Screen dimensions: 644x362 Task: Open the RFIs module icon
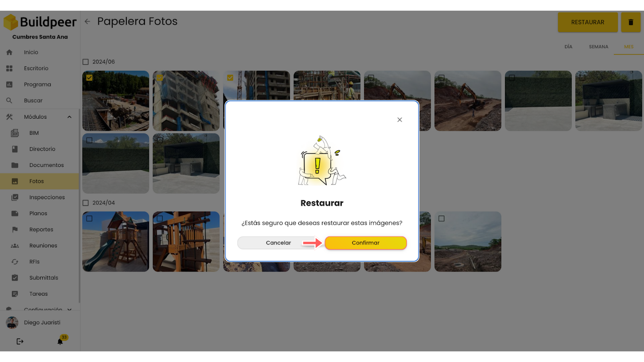pyautogui.click(x=15, y=261)
